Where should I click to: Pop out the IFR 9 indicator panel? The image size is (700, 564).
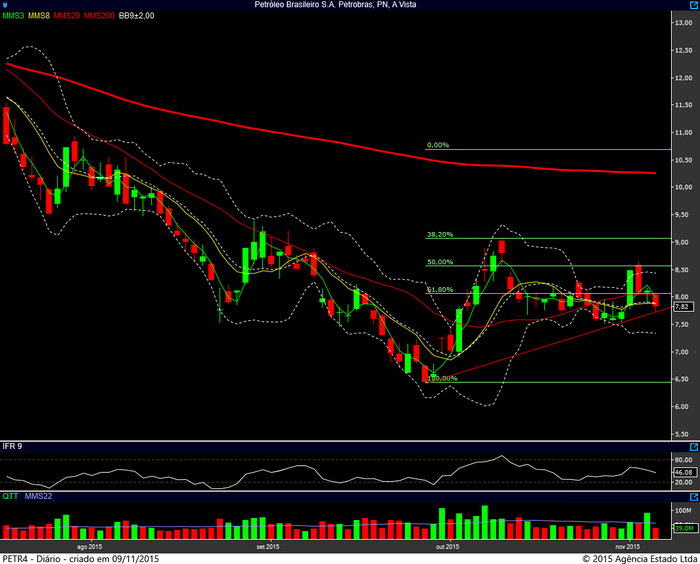694,445
